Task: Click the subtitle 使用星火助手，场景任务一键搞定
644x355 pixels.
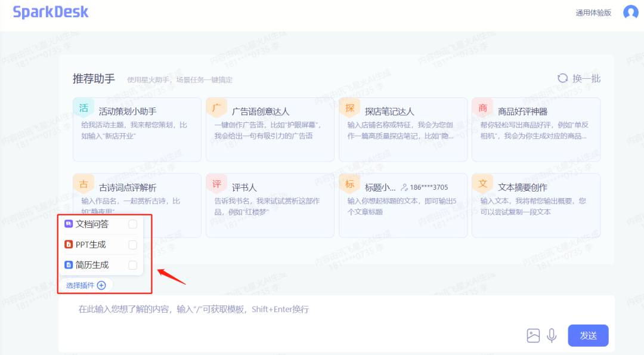Action: click(x=179, y=80)
